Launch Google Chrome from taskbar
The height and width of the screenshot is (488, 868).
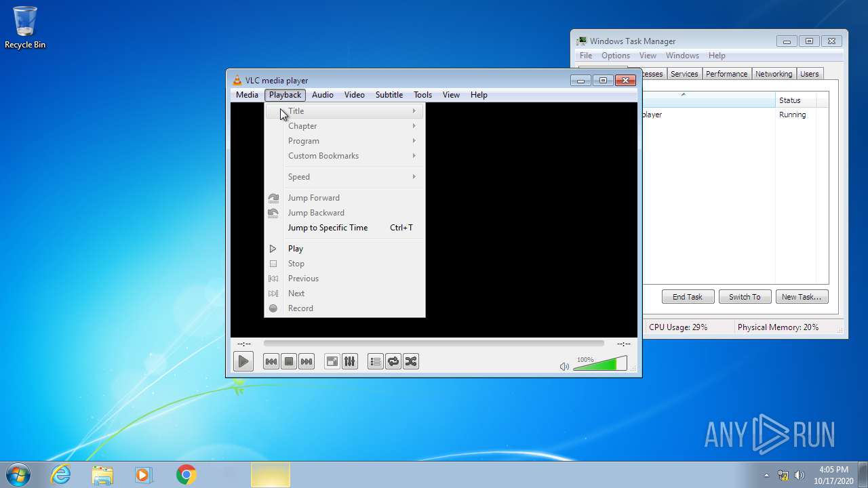(x=186, y=474)
